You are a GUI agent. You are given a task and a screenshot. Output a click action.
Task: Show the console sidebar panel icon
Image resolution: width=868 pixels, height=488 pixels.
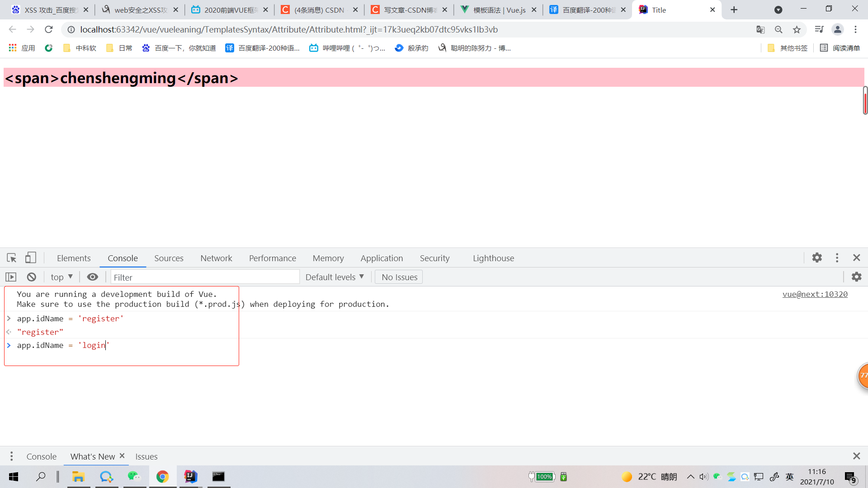[x=11, y=277]
